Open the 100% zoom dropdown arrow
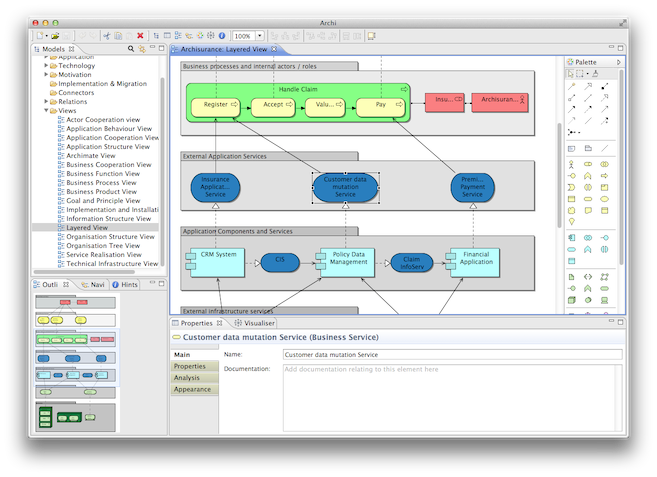This screenshot has height=477, width=657. click(260, 36)
